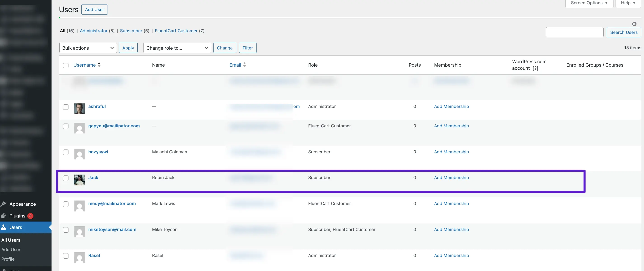Click the 15 items count
Viewport: 644px width, 271px height.
[x=632, y=48]
